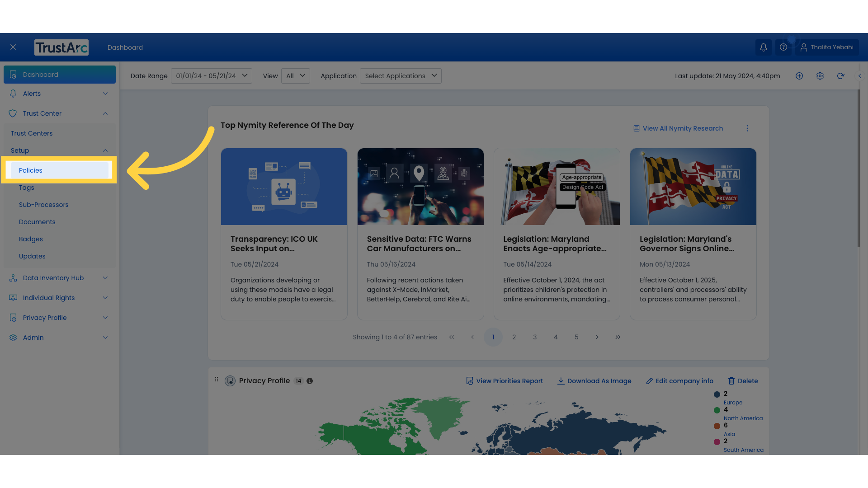Screen dimensions: 868x488
Task: Close the sidebar with X icon
Action: pos(13,47)
